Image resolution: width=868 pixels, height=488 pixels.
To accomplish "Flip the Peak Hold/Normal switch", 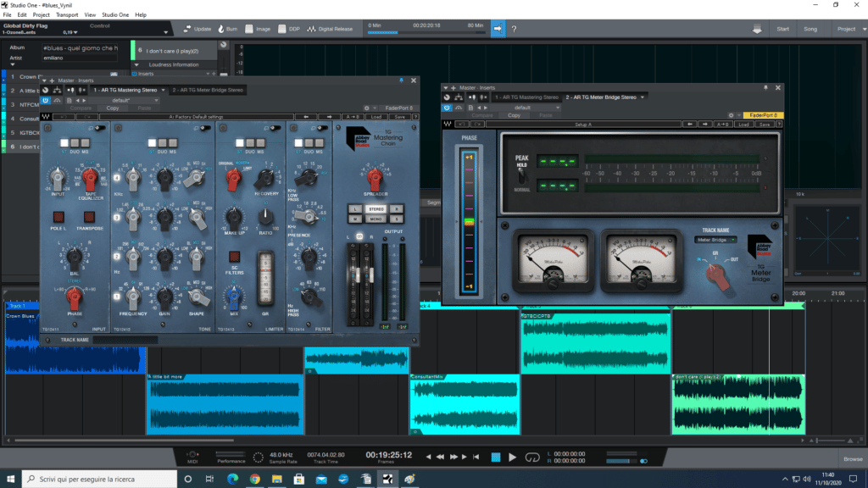I will pos(521,176).
